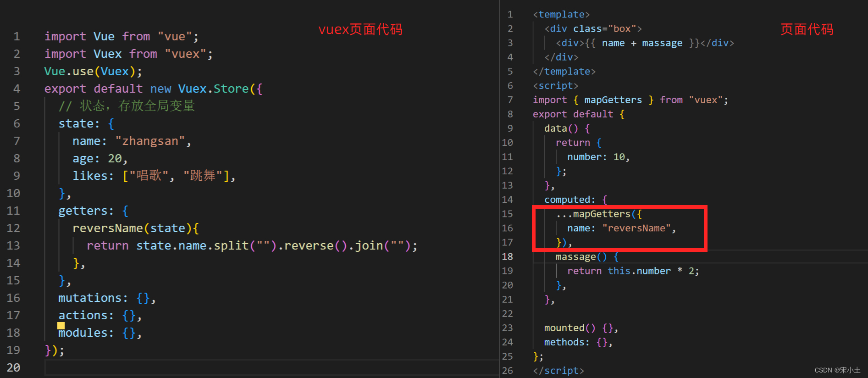The image size is (868, 378).
Task: Select the name: "zhangsan" property line
Action: (x=132, y=141)
